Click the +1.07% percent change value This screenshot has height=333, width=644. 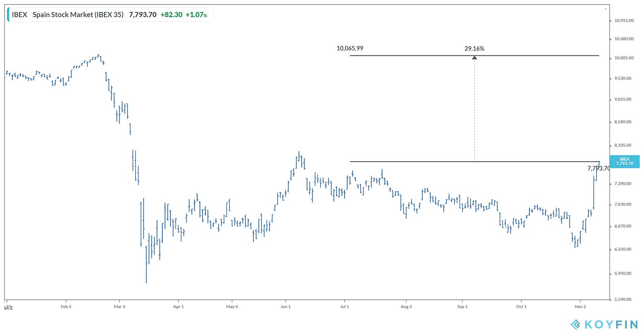tap(196, 15)
